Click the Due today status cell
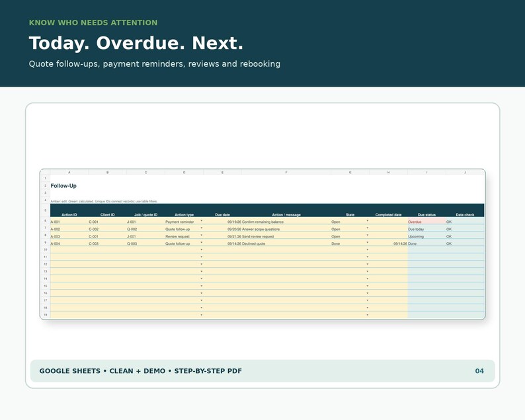This screenshot has width=525, height=420. [x=426, y=229]
